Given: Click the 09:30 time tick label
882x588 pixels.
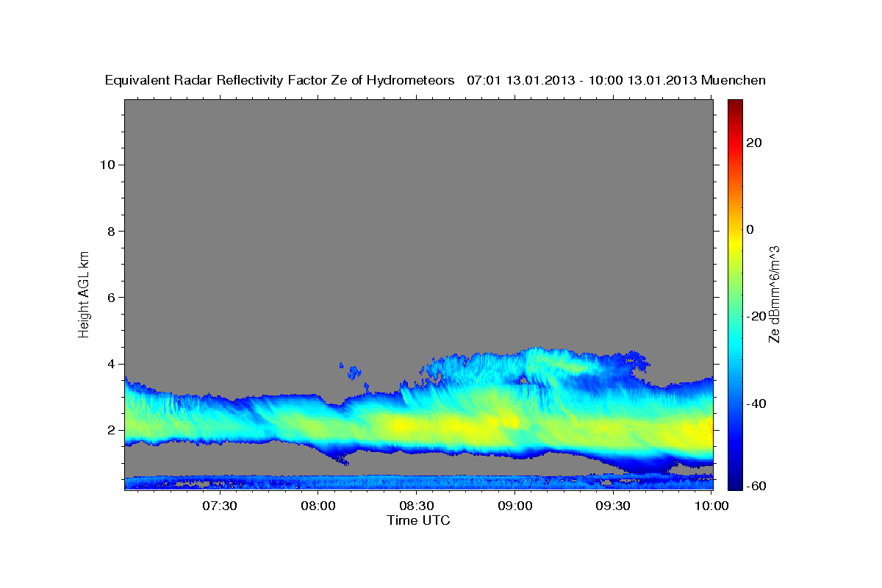Looking at the screenshot, I should tap(613, 506).
